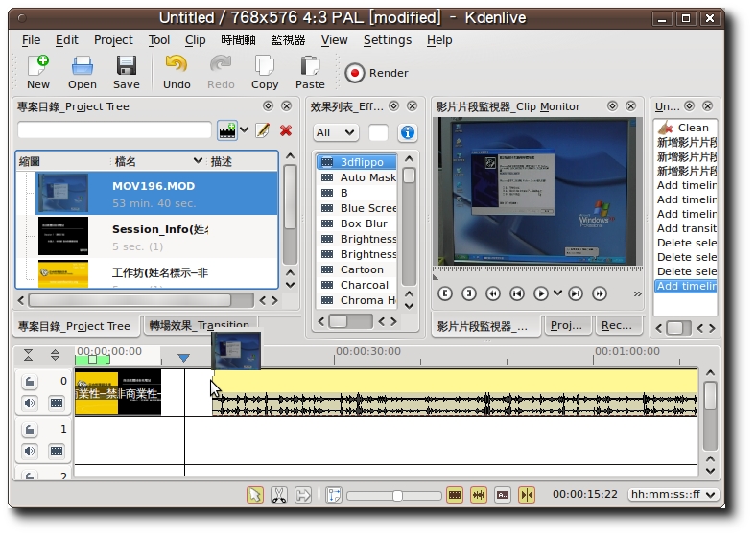Click the next frame monitor button

(x=576, y=293)
